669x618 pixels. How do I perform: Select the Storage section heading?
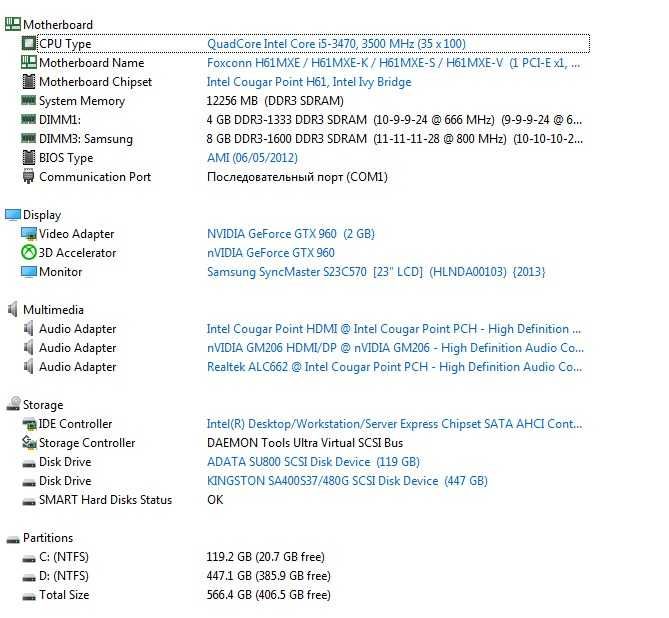[x=43, y=405]
